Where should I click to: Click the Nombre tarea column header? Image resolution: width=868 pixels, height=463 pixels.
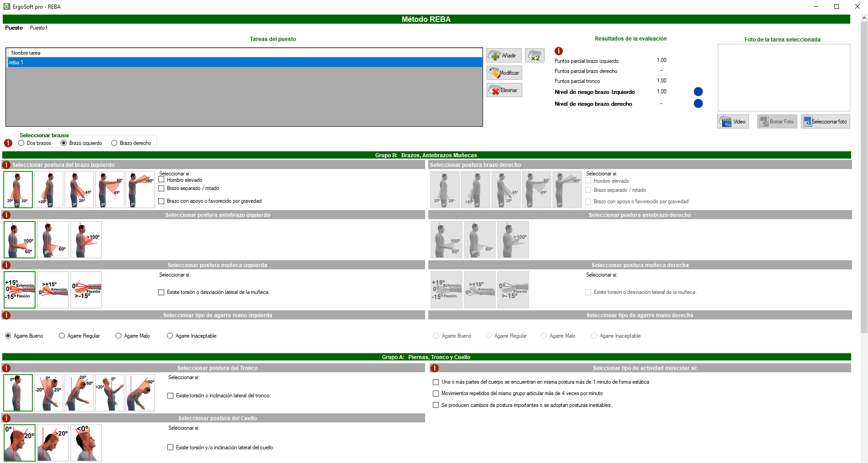click(x=245, y=53)
